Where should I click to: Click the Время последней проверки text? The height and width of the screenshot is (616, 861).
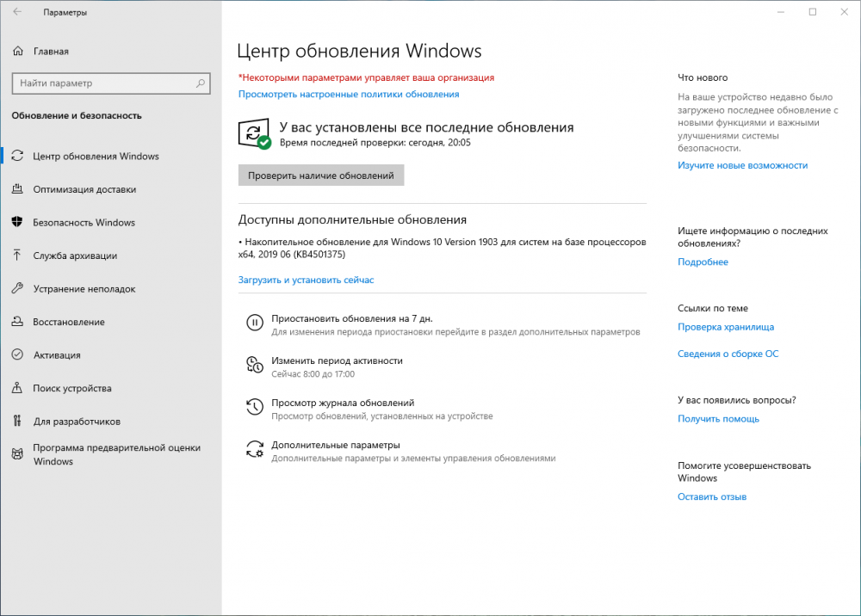tap(375, 143)
